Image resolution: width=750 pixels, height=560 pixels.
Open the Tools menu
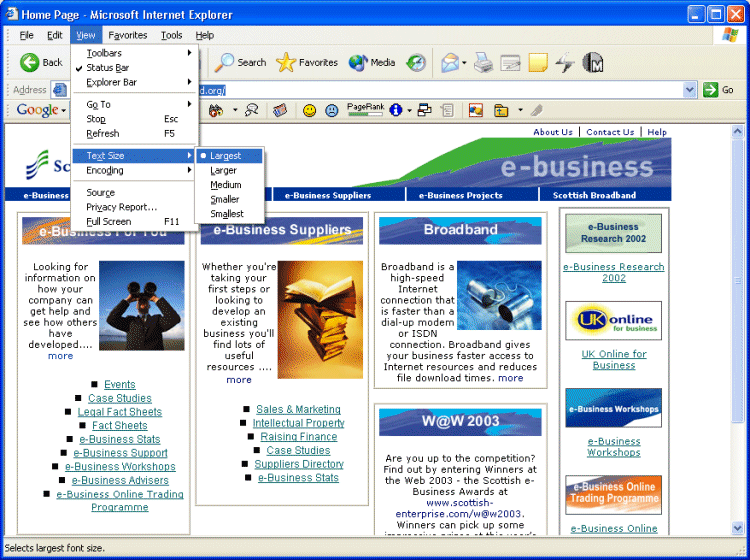point(171,35)
